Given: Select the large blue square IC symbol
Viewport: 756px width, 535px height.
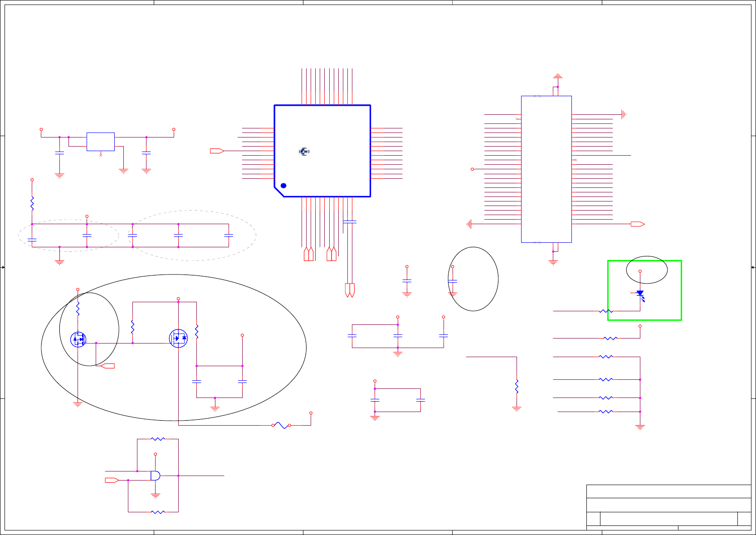Looking at the screenshot, I should click(322, 151).
